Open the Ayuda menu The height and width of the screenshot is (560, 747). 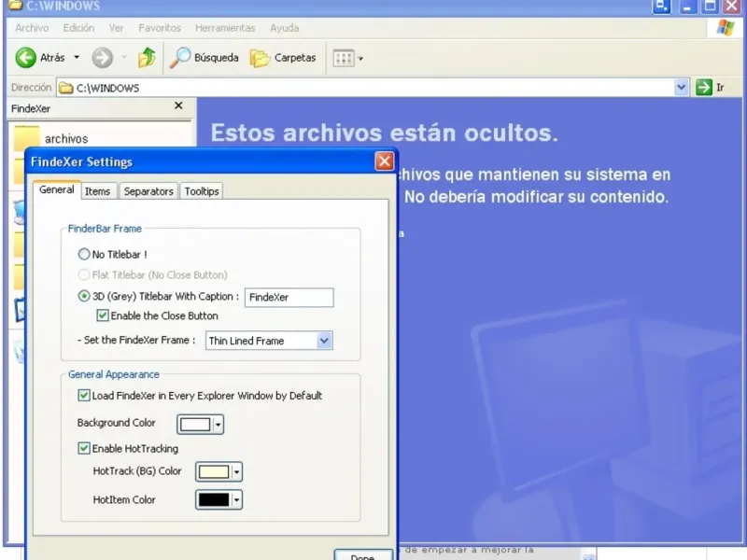(x=285, y=28)
